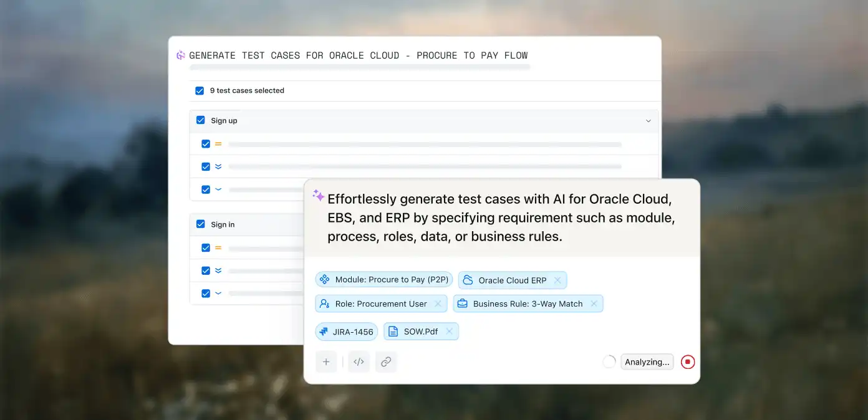The image size is (868, 420).
Task: Click the document icon in the SOW.Pdf chip
Action: point(393,332)
